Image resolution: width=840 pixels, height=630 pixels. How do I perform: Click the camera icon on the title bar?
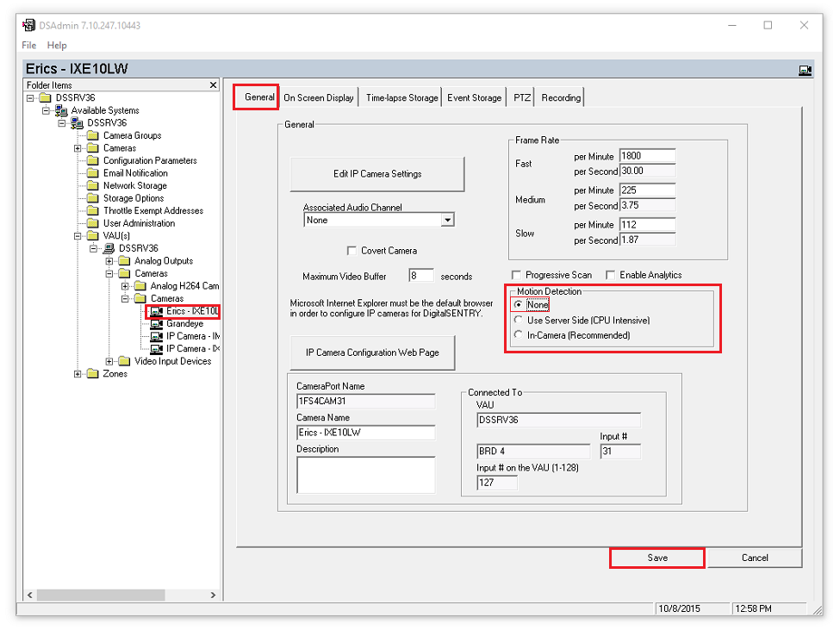pos(806,69)
